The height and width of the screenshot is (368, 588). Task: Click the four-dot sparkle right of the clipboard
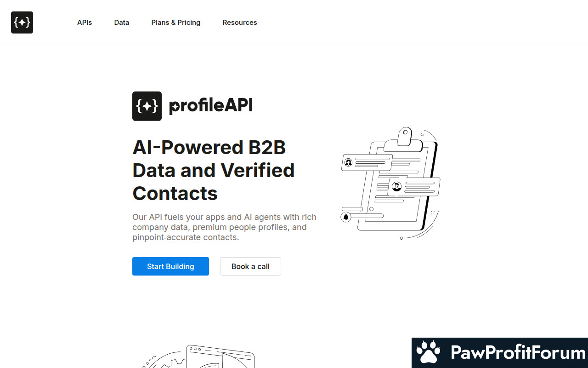[x=433, y=213]
